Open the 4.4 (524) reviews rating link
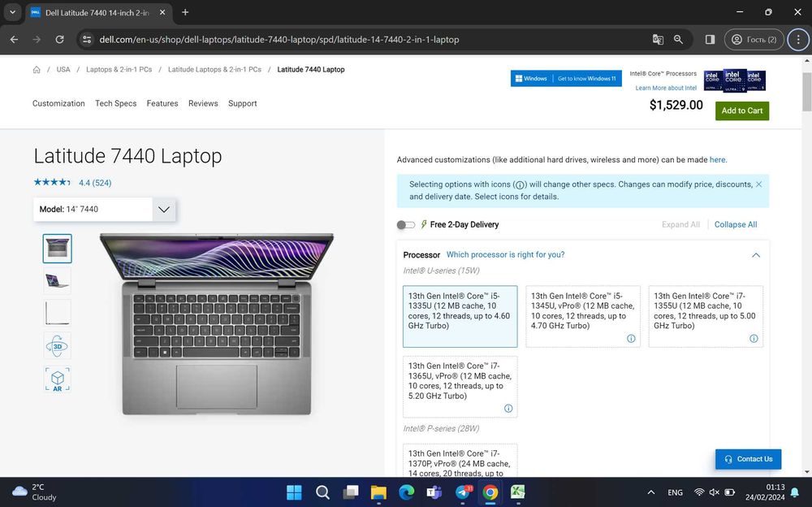This screenshot has height=507, width=812. tap(95, 183)
